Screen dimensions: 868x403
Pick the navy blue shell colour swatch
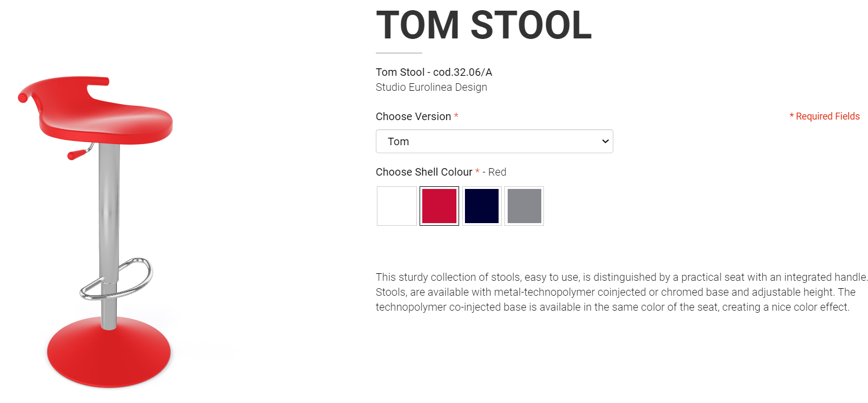(482, 206)
